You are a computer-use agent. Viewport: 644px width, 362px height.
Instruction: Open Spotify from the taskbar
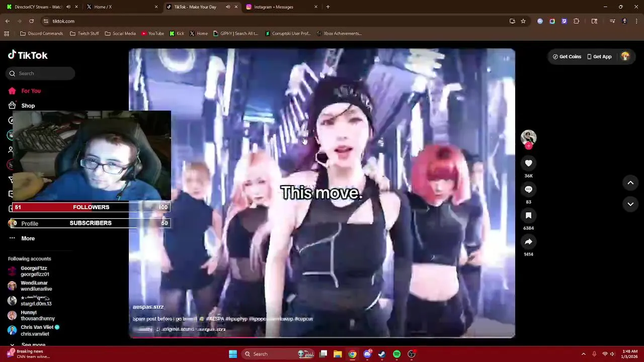coord(397,354)
